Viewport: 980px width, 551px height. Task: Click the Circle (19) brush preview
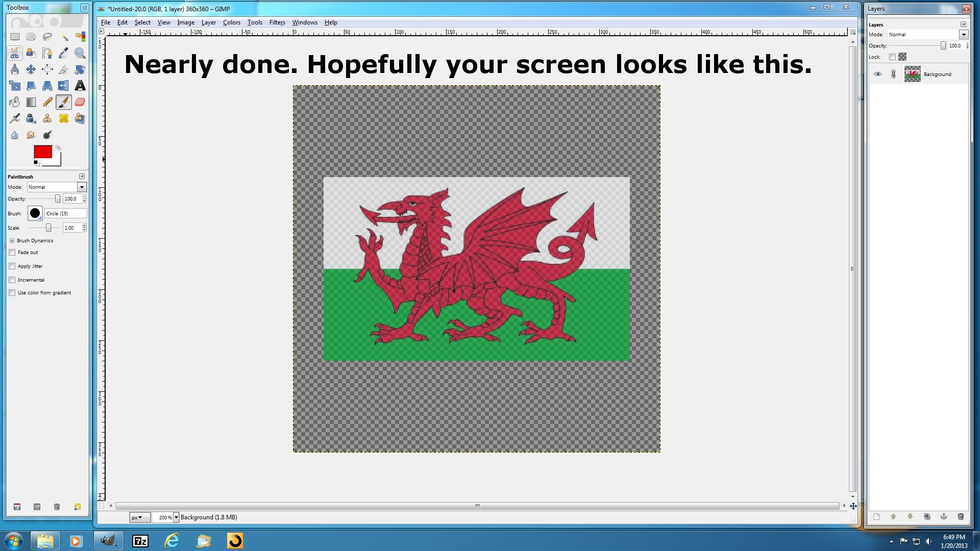(35, 213)
